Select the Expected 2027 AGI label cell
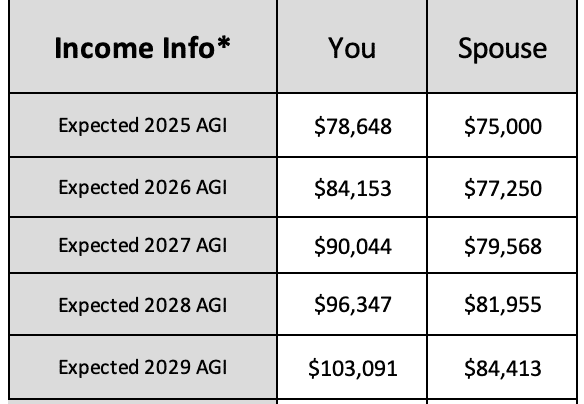This screenshot has width=584, height=404. (143, 245)
